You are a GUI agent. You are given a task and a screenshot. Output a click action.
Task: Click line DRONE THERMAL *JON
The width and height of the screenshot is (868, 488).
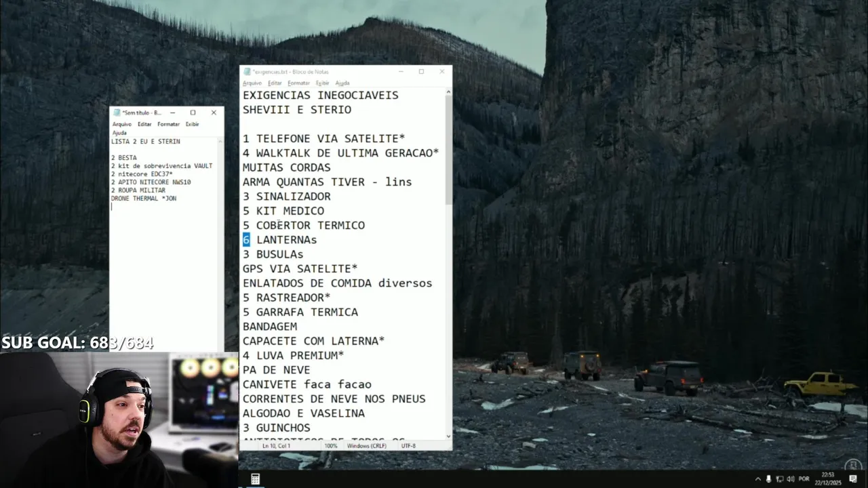[144, 199]
